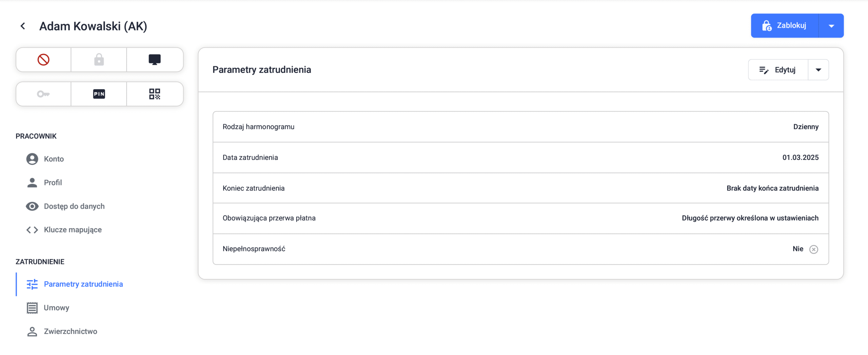Click the blue Zablokuj button
The height and width of the screenshot is (355, 868).
785,26
